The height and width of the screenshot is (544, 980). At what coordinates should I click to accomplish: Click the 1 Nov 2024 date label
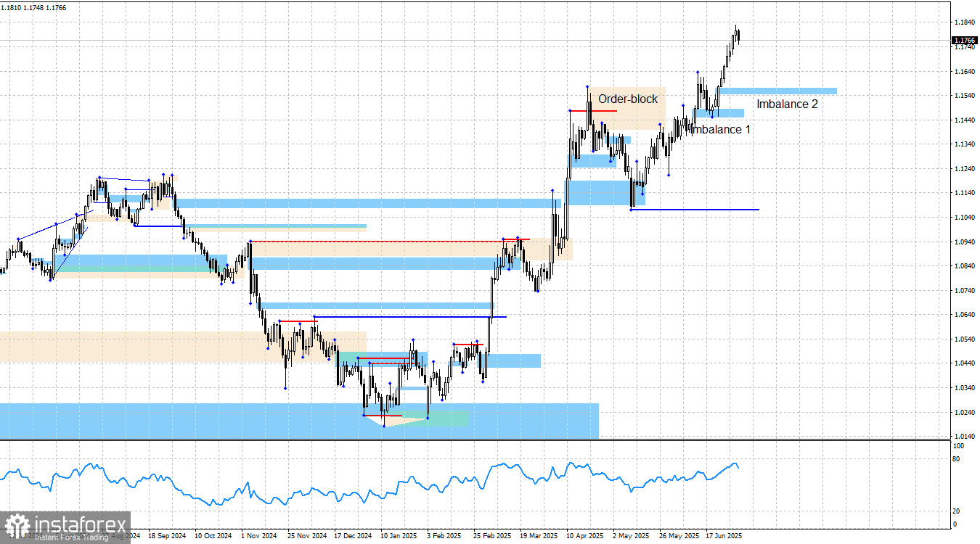coord(259,535)
